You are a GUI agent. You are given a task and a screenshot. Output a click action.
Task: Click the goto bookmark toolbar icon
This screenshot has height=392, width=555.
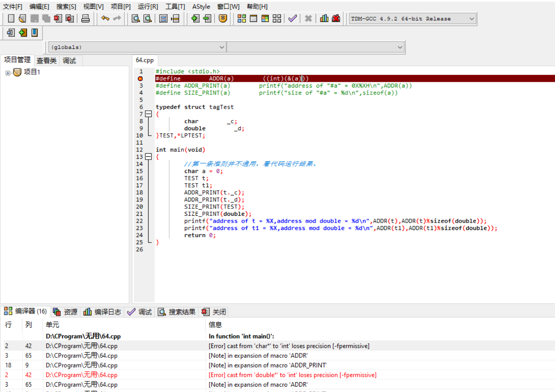point(35,33)
